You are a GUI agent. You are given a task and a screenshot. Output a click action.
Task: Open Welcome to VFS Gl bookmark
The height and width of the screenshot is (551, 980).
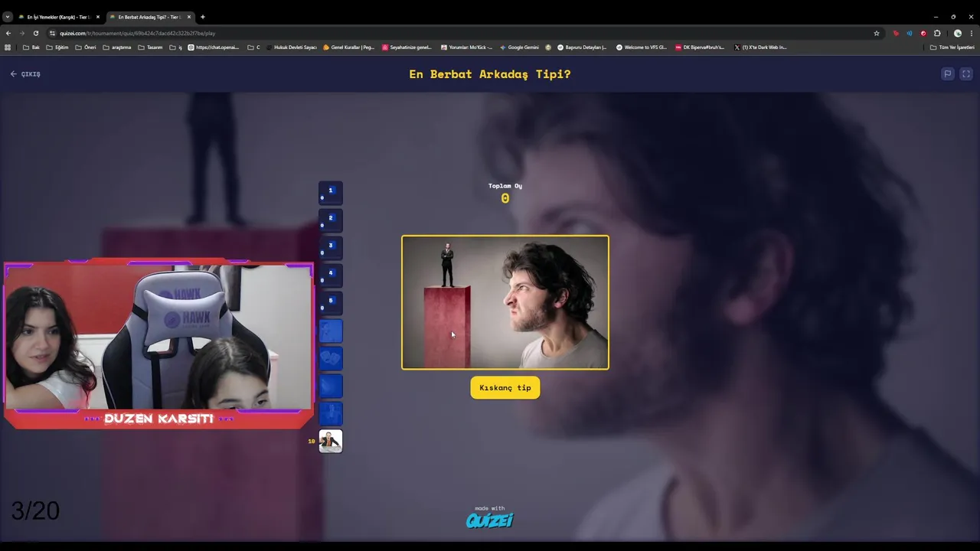[x=642, y=47]
